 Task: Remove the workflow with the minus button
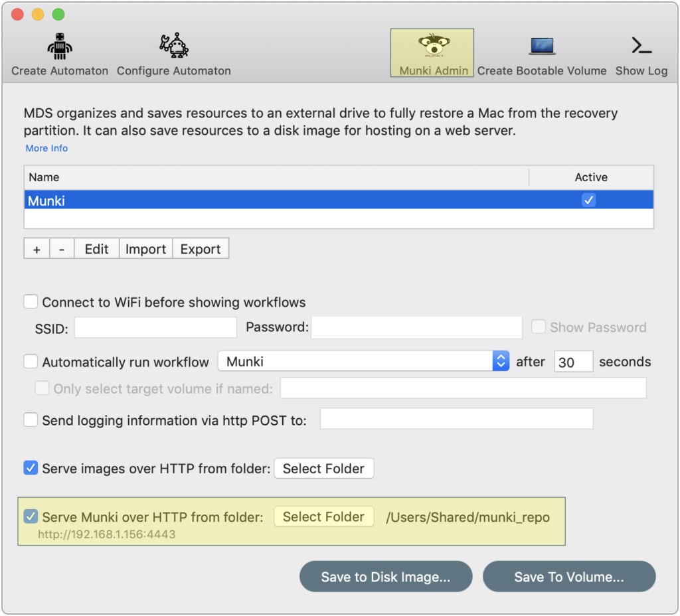pos(62,249)
